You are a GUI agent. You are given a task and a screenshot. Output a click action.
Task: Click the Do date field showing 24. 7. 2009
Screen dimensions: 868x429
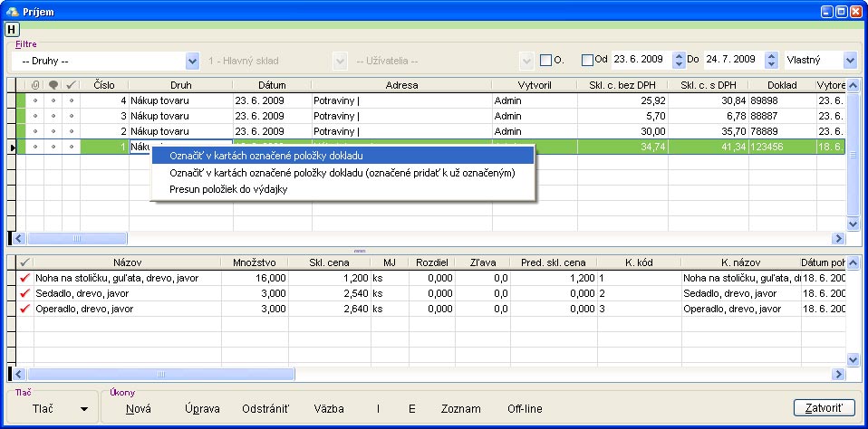tap(732, 61)
